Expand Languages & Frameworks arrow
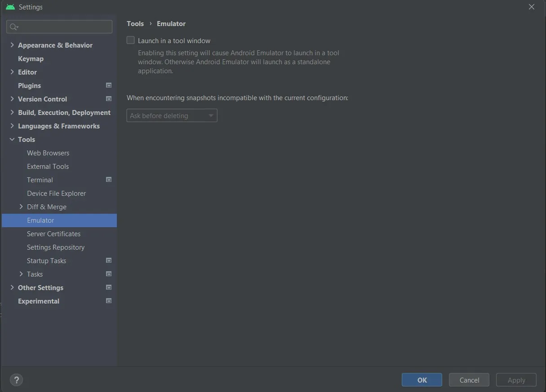Image resolution: width=546 pixels, height=392 pixels. pyautogui.click(x=12, y=126)
